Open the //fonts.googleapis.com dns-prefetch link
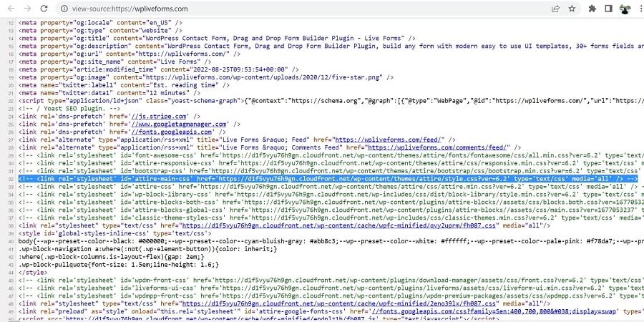 tap(172, 132)
